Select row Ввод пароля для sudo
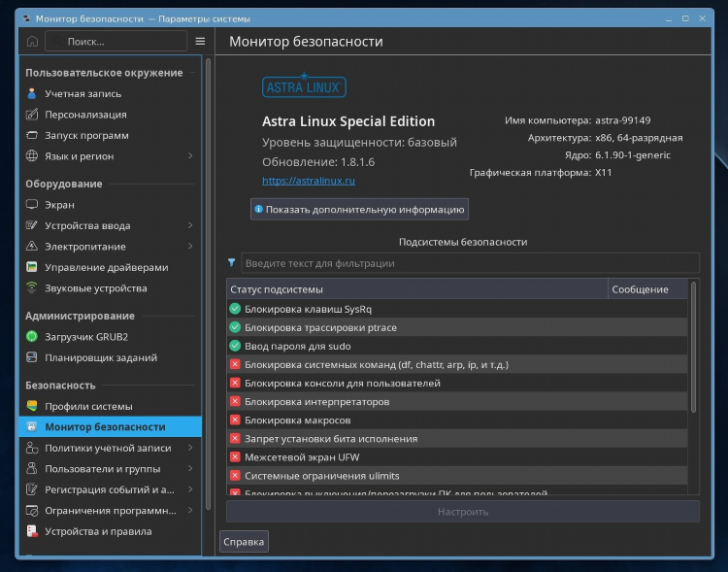Image resolution: width=728 pixels, height=572 pixels. click(x=457, y=346)
